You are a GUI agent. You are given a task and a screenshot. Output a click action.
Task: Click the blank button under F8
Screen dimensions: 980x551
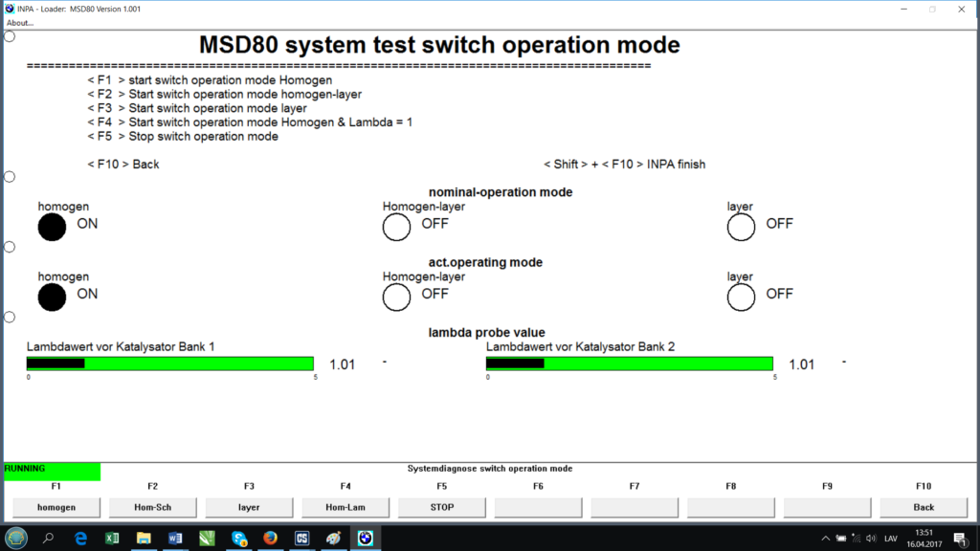(x=730, y=507)
